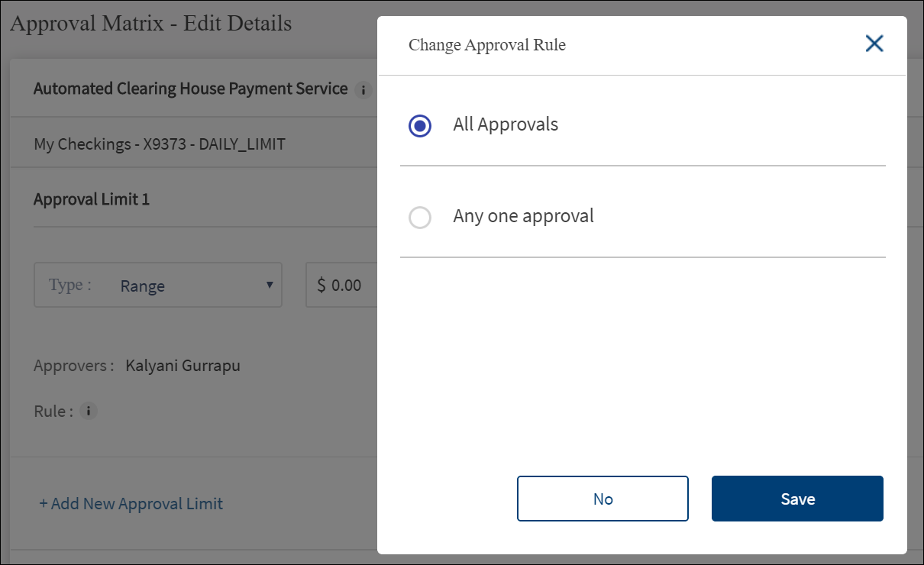
Task: Select the Any one approval radio button
Action: (420, 218)
